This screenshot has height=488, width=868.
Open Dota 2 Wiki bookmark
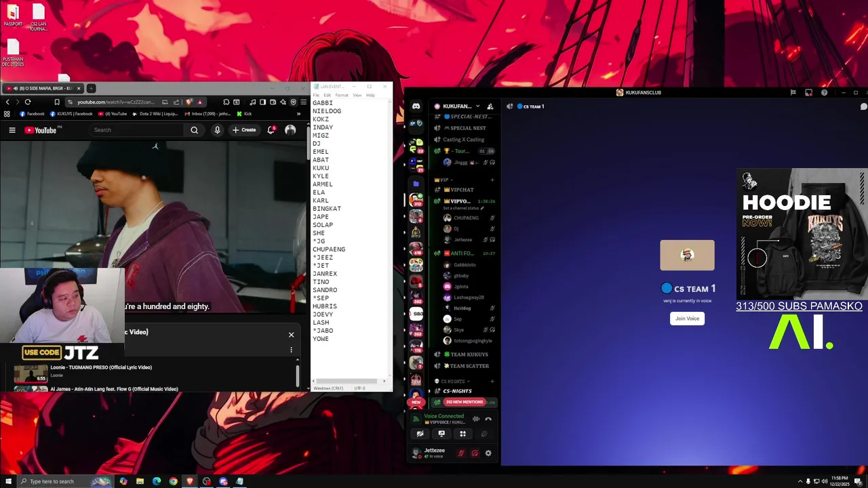click(156, 114)
